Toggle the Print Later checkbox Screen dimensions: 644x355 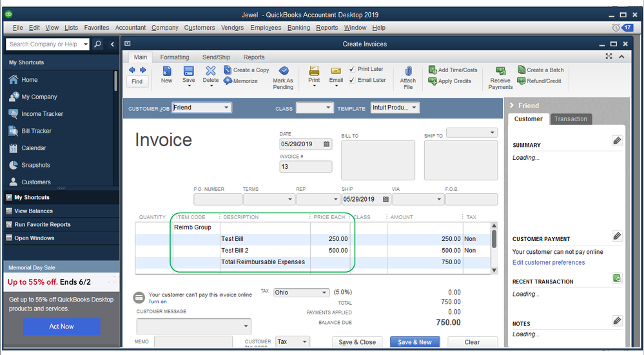point(352,69)
